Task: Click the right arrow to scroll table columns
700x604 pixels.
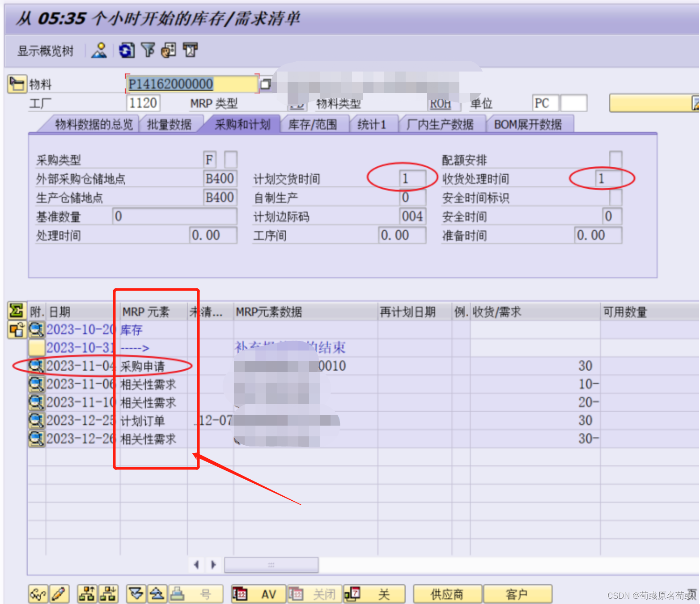Action: 214,565
